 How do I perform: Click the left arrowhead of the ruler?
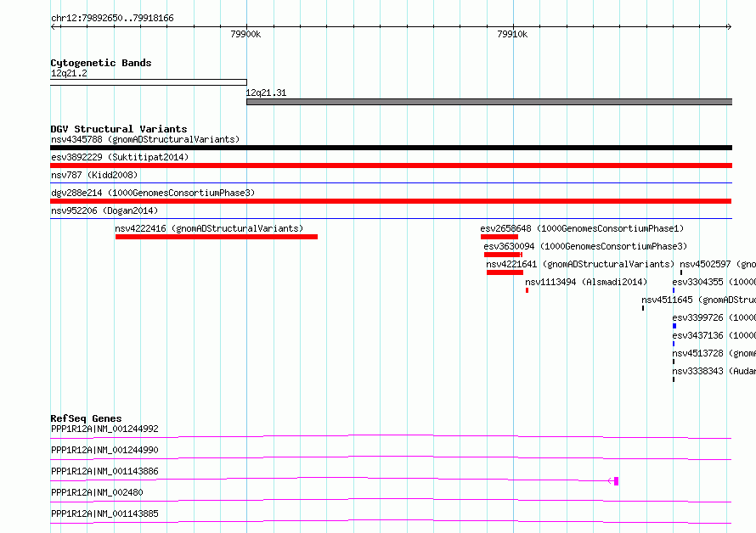[x=53, y=26]
